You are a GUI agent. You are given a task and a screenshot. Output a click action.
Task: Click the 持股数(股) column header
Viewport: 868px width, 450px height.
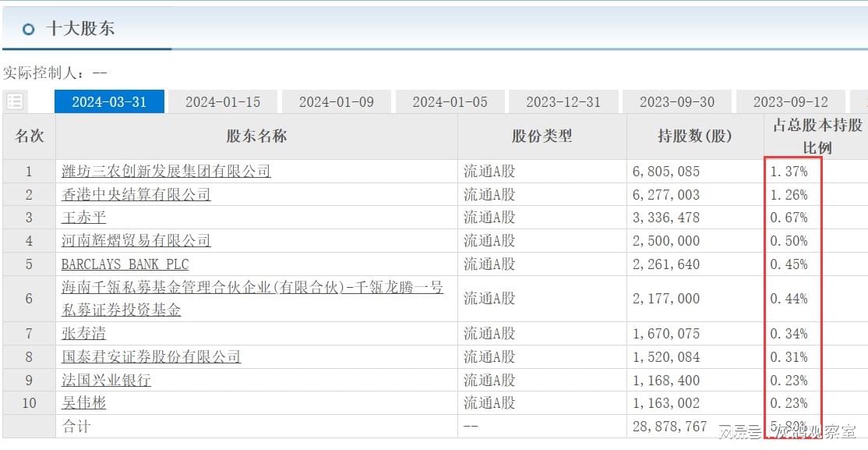pyautogui.click(x=695, y=136)
